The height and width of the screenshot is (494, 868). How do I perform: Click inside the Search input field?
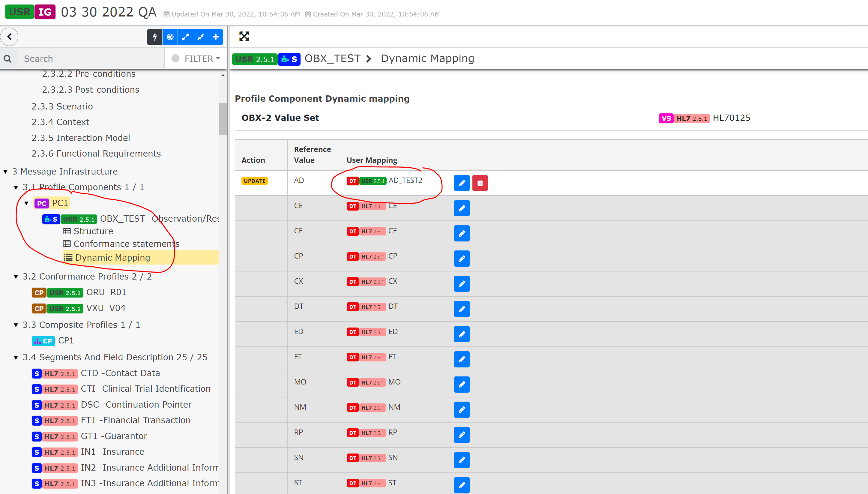coord(91,58)
